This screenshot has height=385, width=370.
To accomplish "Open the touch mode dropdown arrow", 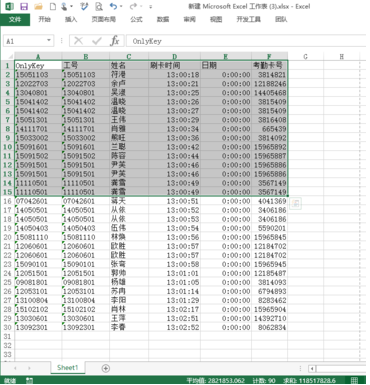I will 72,6.
